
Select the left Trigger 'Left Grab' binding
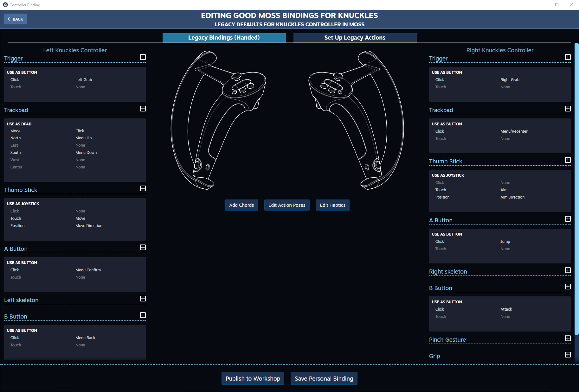[x=84, y=80]
